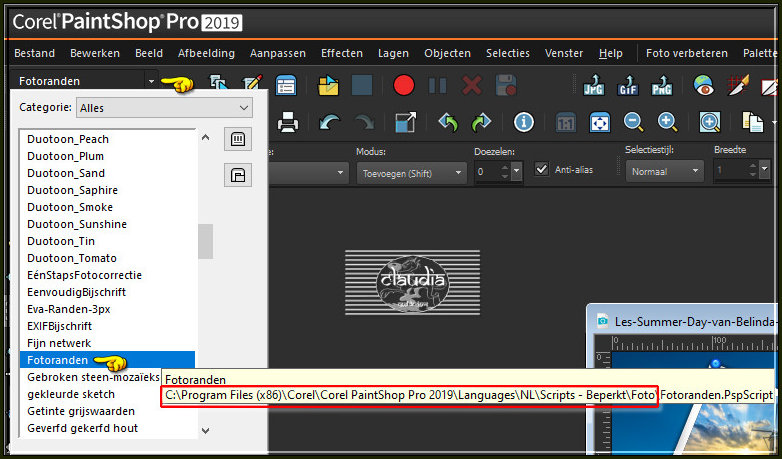Click the Pause script recording icon

click(x=437, y=85)
